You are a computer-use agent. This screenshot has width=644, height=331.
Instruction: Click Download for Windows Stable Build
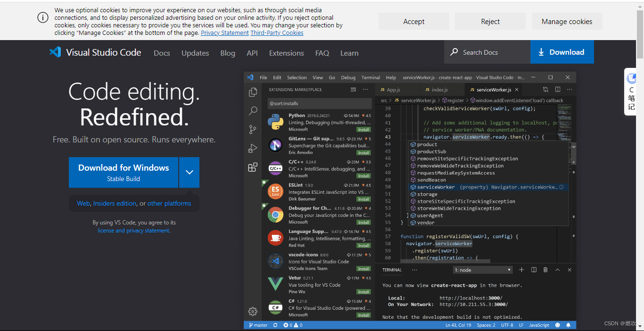[x=124, y=172]
